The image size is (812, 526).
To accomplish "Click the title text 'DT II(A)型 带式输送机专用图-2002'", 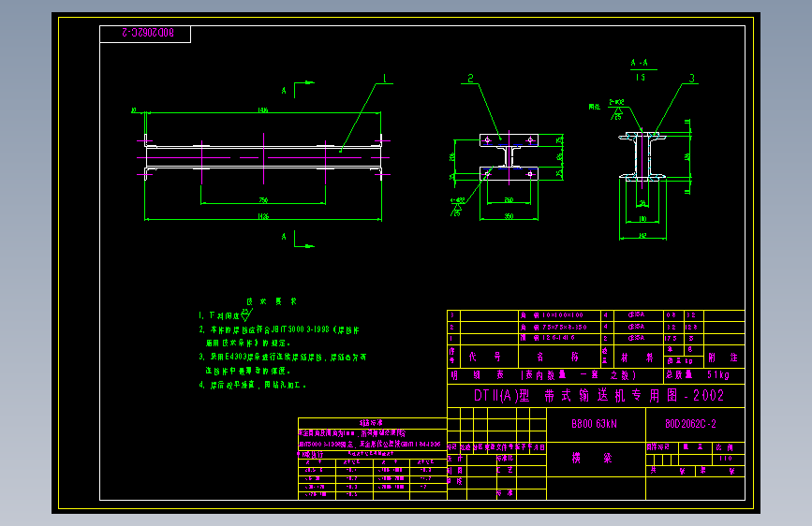I will pyautogui.click(x=598, y=396).
